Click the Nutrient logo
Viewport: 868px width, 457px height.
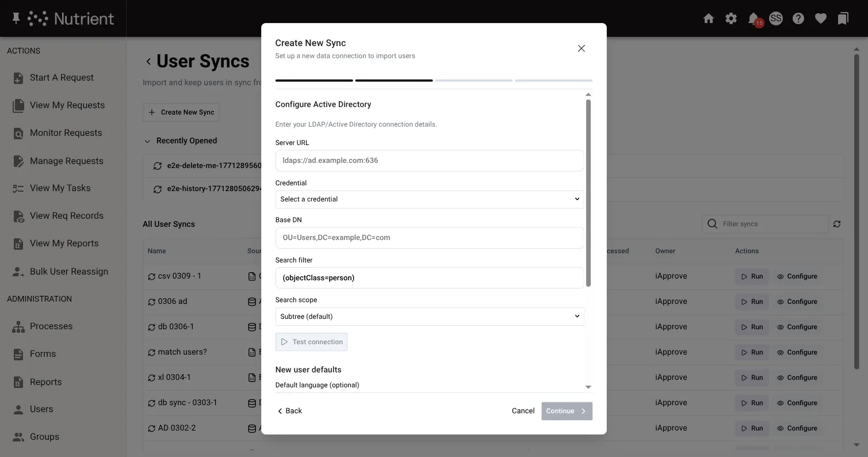71,18
